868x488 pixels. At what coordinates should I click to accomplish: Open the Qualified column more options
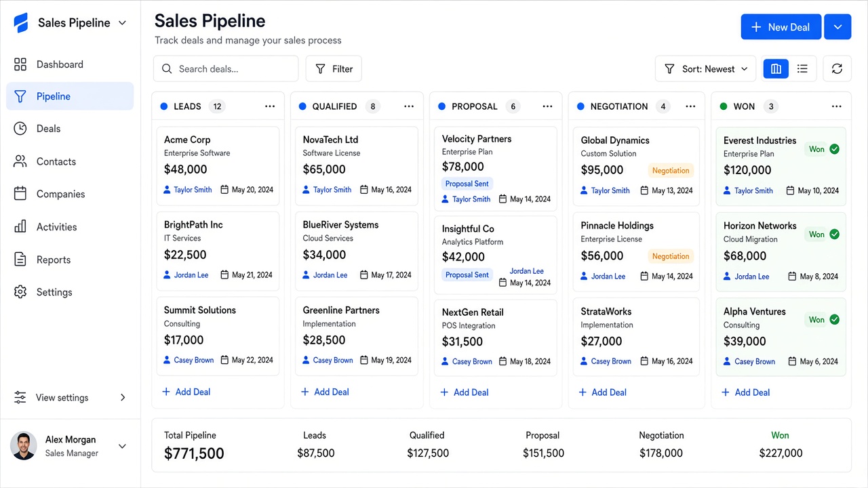[x=409, y=106]
